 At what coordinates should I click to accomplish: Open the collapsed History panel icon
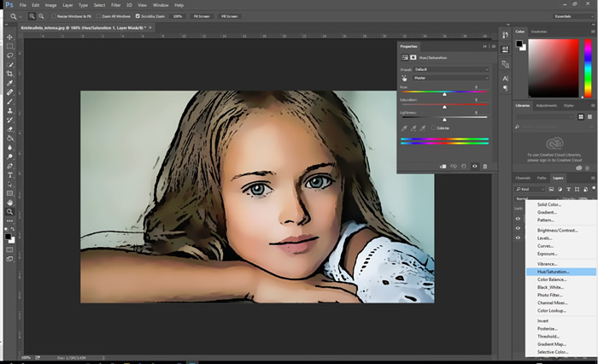point(506,35)
